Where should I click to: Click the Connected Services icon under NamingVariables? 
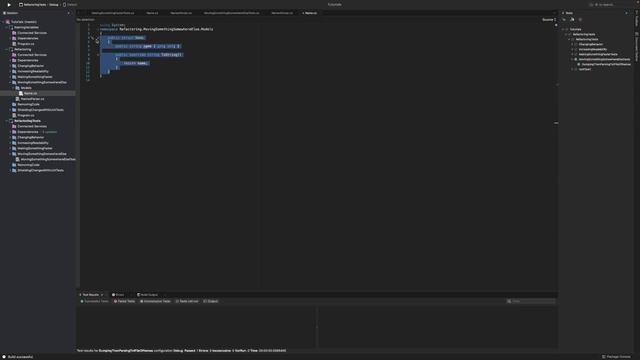point(14,33)
